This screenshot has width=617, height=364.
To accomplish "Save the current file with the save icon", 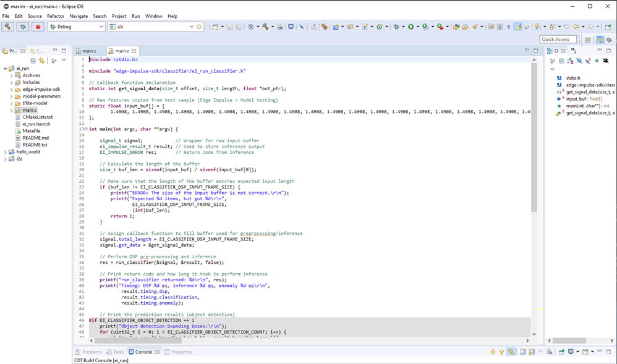I will 229,27.
